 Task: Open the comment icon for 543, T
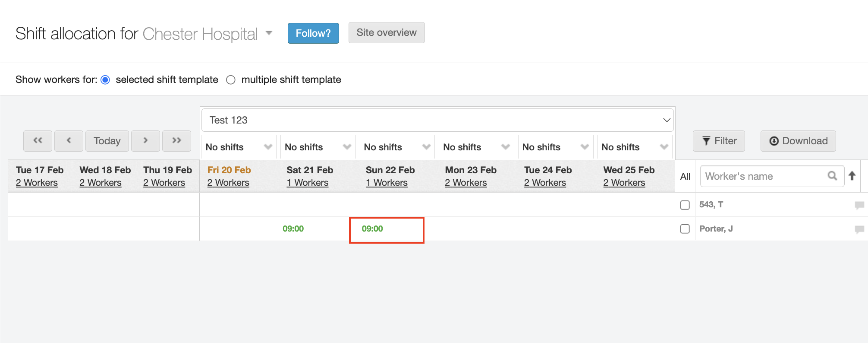coord(860,205)
